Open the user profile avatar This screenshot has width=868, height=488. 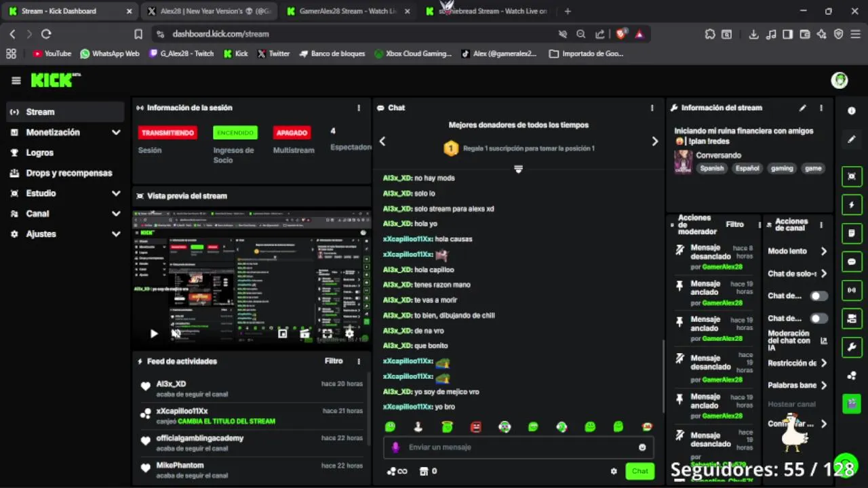point(840,80)
